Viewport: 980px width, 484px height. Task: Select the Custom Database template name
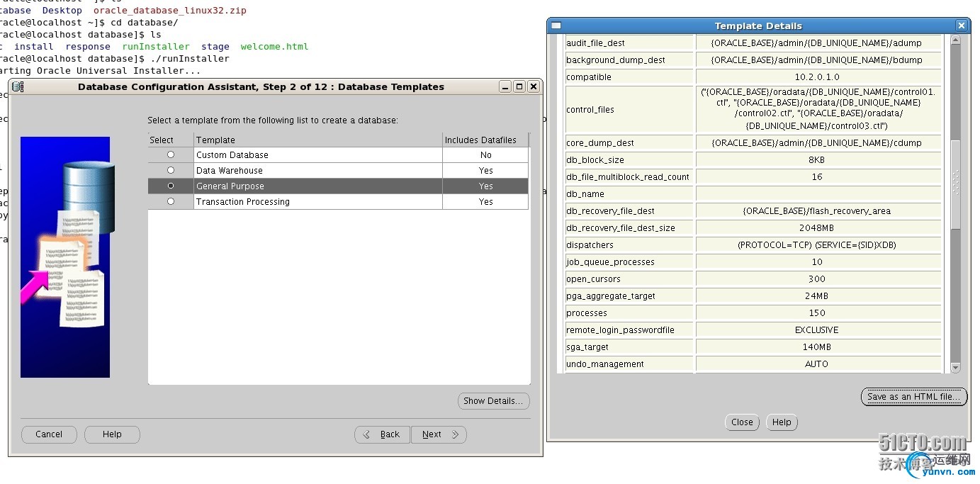point(232,154)
